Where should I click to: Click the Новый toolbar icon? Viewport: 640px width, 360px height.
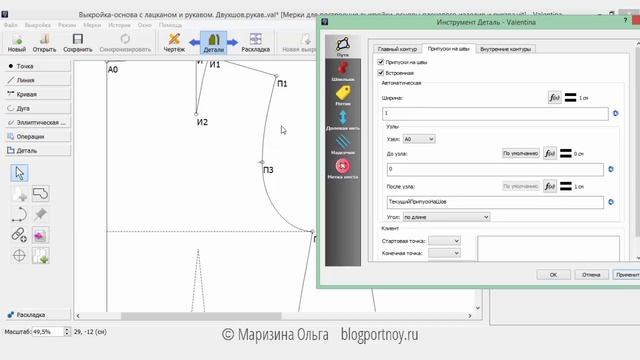[17, 43]
